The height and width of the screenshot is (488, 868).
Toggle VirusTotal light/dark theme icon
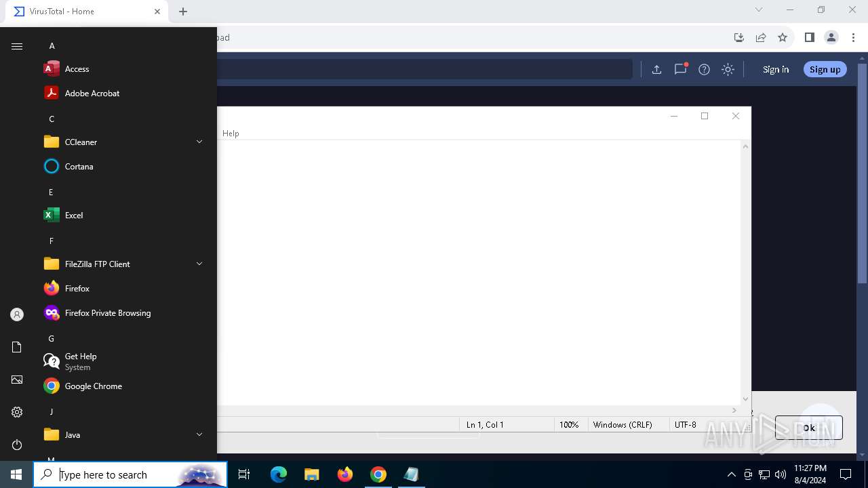tap(728, 69)
